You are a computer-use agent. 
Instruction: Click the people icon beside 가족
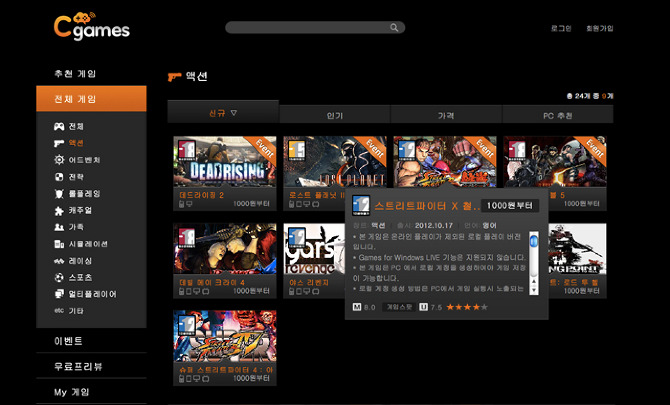pyautogui.click(x=59, y=227)
